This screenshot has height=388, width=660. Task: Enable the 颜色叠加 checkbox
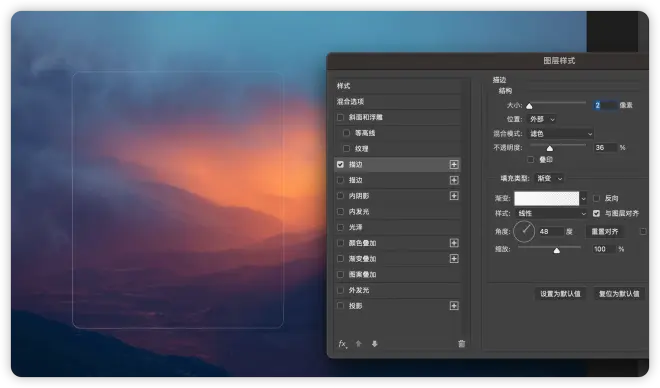pyautogui.click(x=341, y=243)
